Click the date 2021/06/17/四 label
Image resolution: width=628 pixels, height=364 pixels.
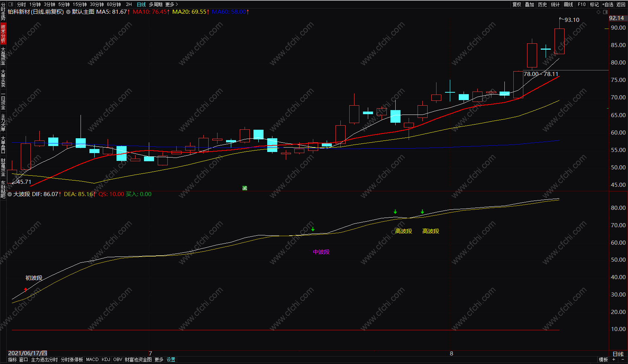point(28,353)
